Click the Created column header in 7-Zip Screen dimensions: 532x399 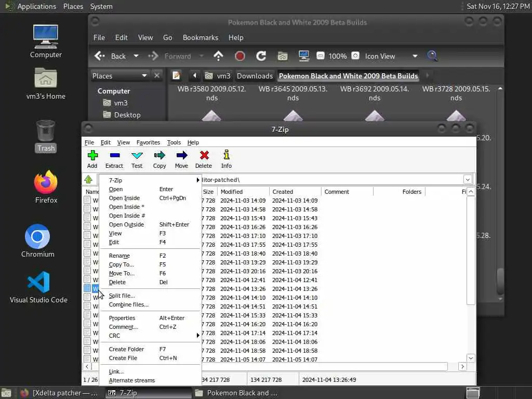pos(295,192)
